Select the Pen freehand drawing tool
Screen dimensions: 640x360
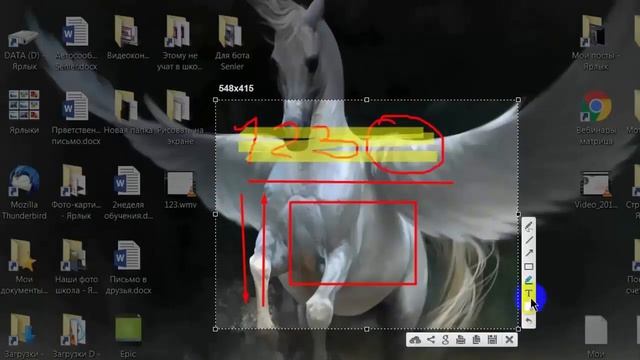[529, 227]
